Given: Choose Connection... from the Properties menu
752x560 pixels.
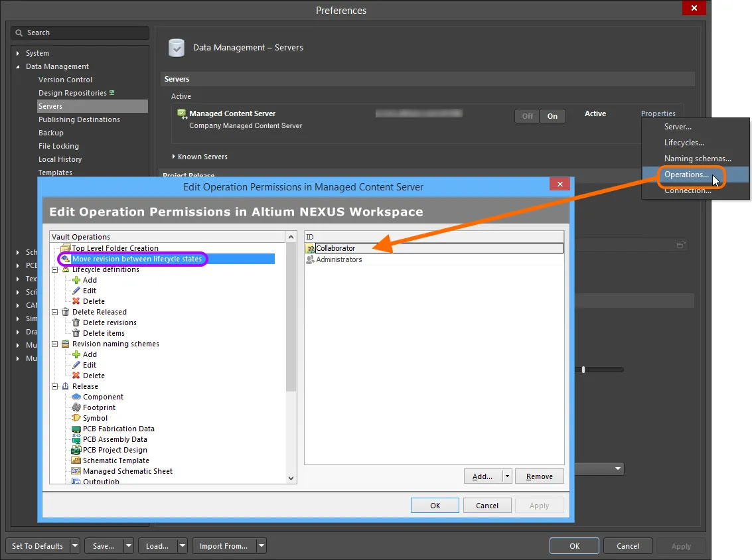Looking at the screenshot, I should [x=696, y=190].
